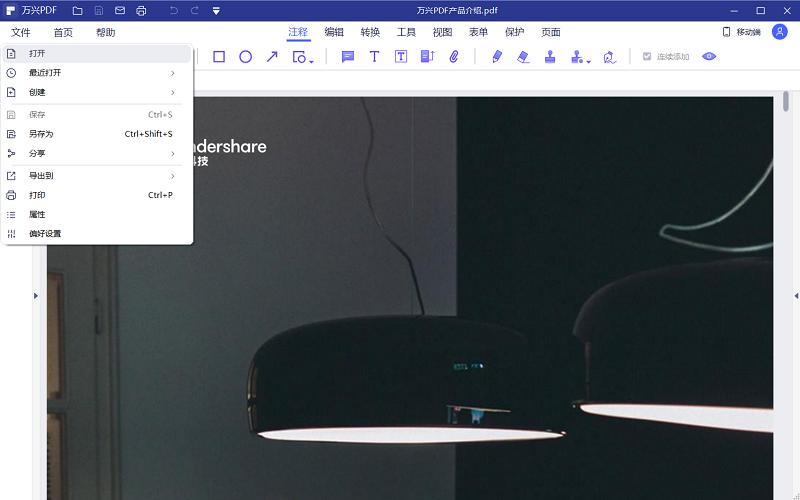Screen dimensions: 800x500
Task: Switch to the 编辑 tab
Action: 334,32
